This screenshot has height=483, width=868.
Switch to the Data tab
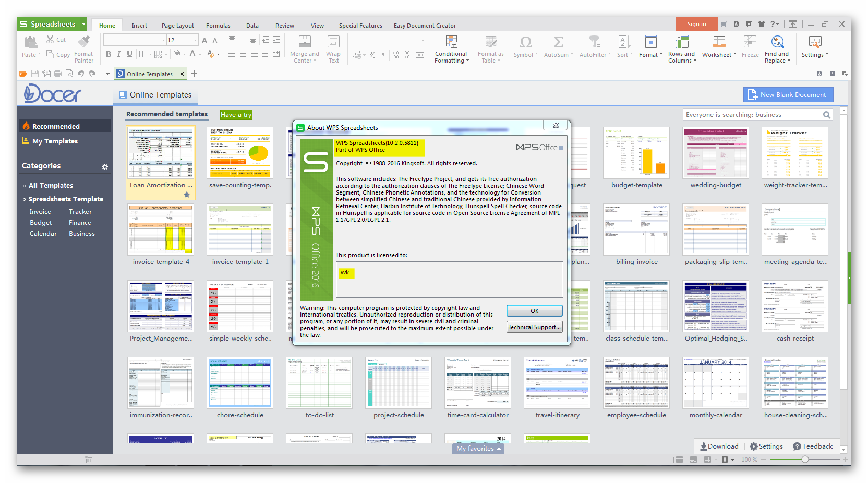[252, 26]
